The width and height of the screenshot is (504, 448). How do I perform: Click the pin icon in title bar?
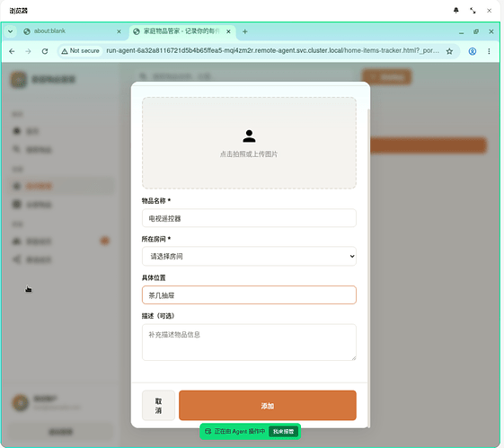coord(456,11)
